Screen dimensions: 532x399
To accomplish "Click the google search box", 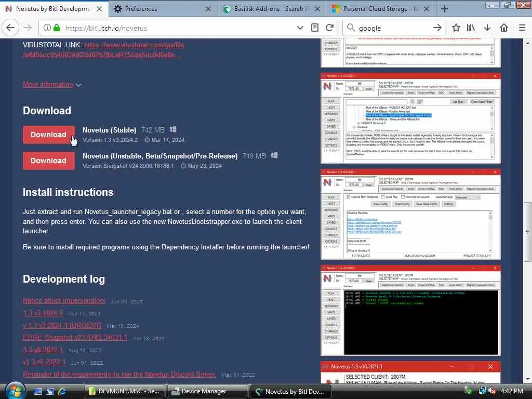I will coord(394,28).
